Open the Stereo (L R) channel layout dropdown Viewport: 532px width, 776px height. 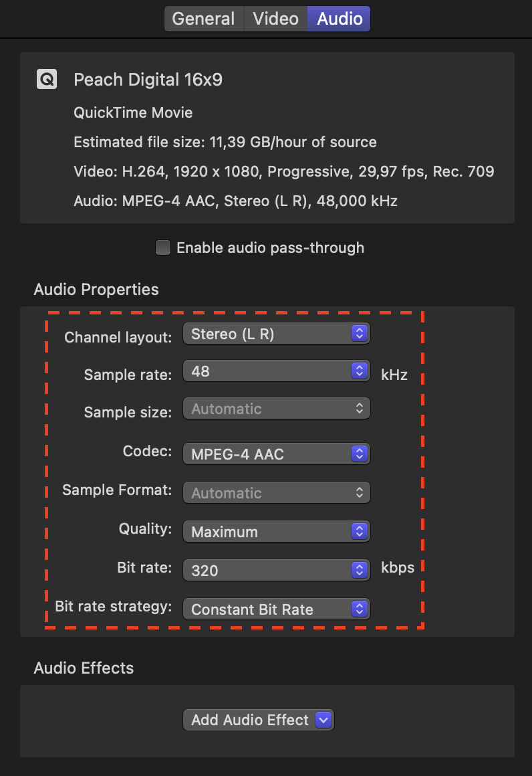(277, 334)
